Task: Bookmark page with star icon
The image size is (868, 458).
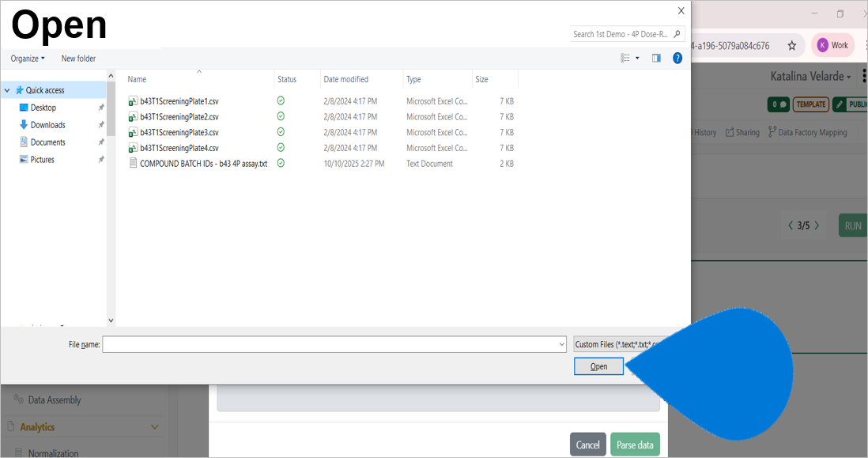Action: pos(791,45)
